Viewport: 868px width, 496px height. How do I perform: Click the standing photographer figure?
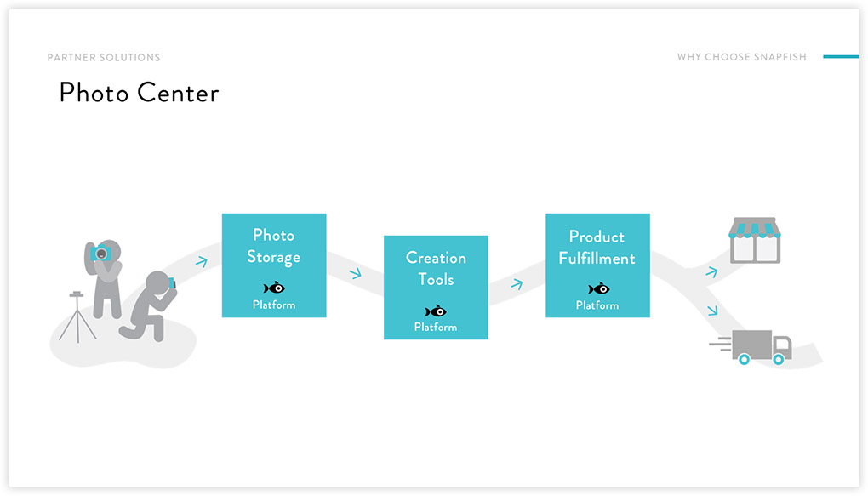[103, 279]
